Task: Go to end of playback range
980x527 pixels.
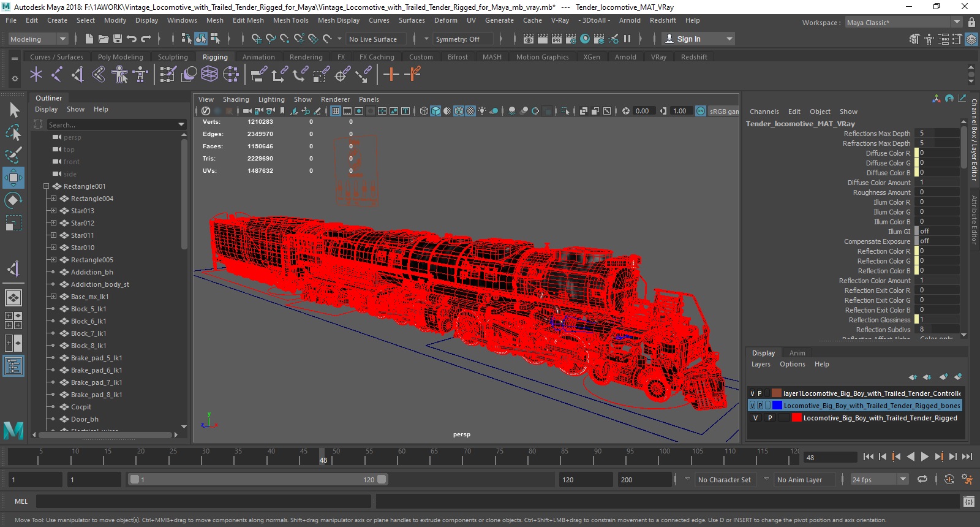Action: pyautogui.click(x=967, y=457)
